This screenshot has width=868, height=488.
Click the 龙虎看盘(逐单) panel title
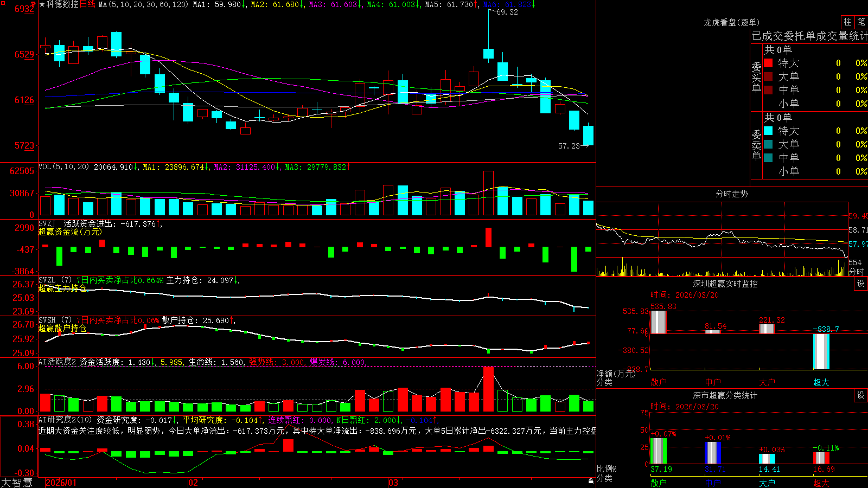[x=731, y=22]
